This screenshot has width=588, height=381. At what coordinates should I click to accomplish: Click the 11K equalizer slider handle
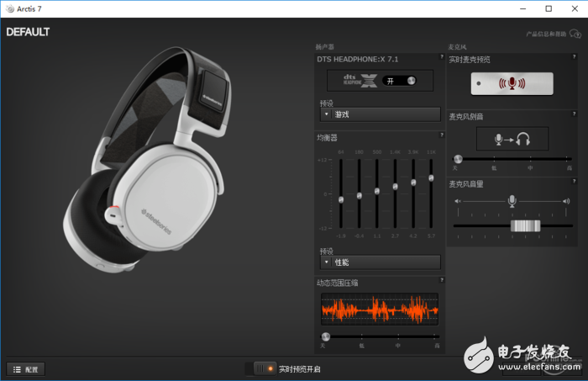pyautogui.click(x=431, y=178)
